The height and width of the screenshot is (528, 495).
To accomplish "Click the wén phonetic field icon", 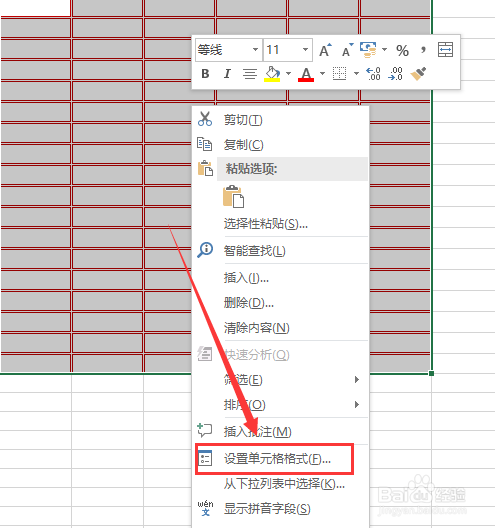I will [x=205, y=508].
